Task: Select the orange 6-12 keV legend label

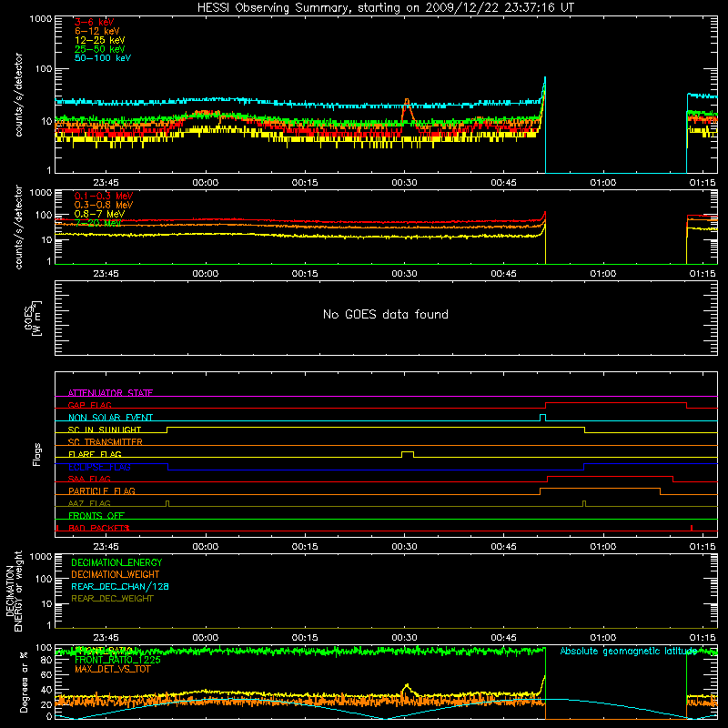Action: 97,31
